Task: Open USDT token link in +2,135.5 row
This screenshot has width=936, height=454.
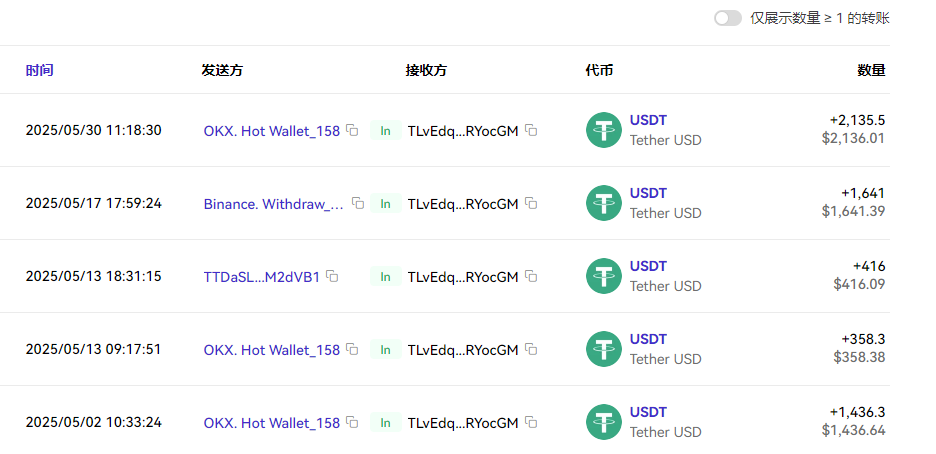Action: tap(648, 120)
